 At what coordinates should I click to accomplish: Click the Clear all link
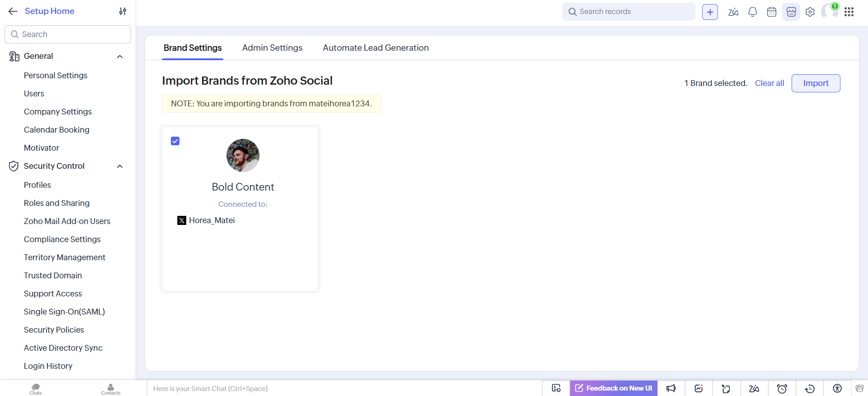769,83
